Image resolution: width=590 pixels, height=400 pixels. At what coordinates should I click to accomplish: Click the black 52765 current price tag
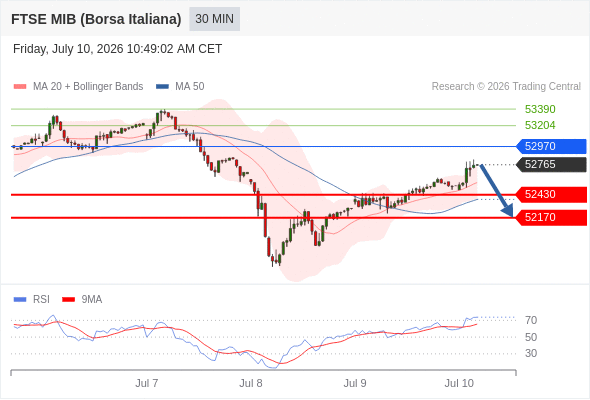coord(551,164)
